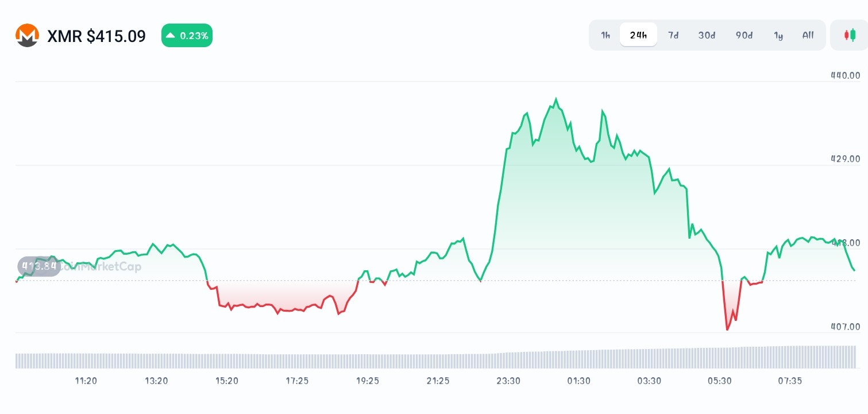The image size is (868, 414).
Task: Select the 24h time range
Action: coord(638,35)
